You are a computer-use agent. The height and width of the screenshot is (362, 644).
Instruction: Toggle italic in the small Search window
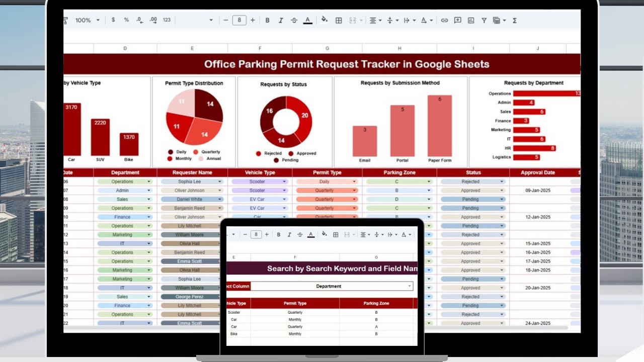coord(289,234)
